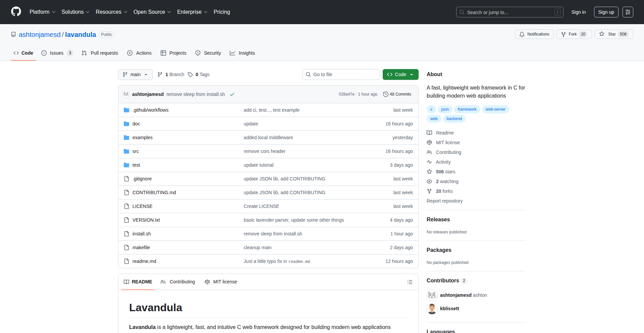Expand the Solutions menu
This screenshot has height=333, width=644.
(75, 12)
